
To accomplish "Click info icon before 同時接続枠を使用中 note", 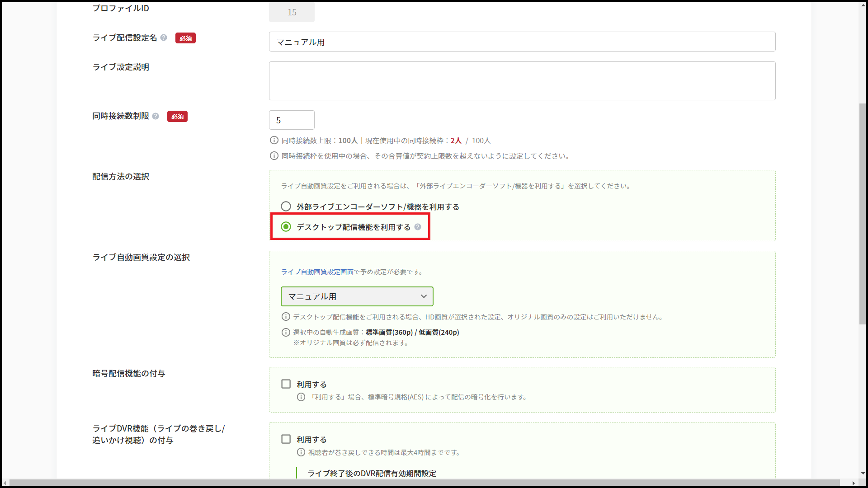I will 274,156.
